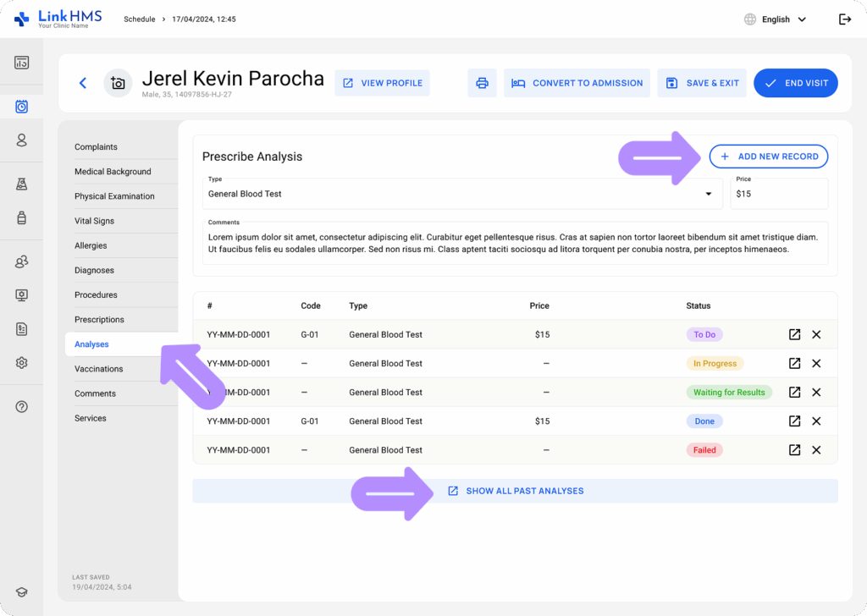867x616 pixels.
Task: Remove the In Progress analysis row
Action: click(x=816, y=363)
